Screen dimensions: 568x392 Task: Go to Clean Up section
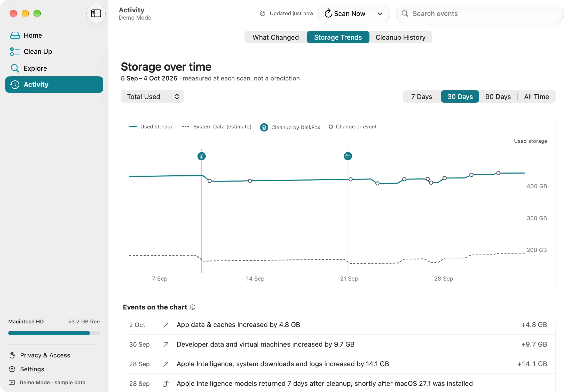coord(54,52)
